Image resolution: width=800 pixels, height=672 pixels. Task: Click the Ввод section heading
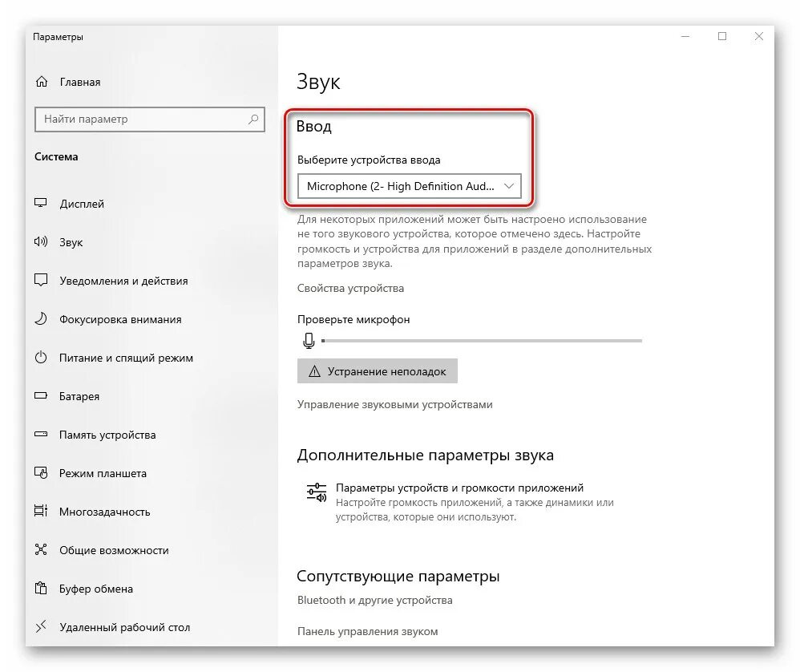pyautogui.click(x=313, y=126)
